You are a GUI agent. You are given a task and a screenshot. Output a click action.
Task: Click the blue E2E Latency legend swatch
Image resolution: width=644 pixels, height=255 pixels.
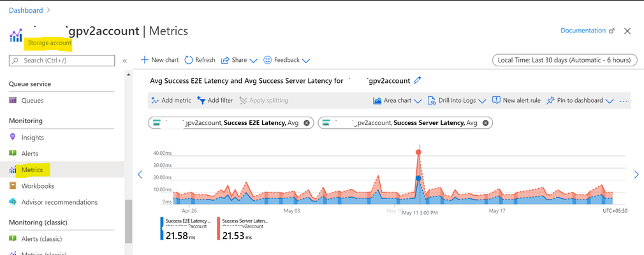click(x=162, y=228)
